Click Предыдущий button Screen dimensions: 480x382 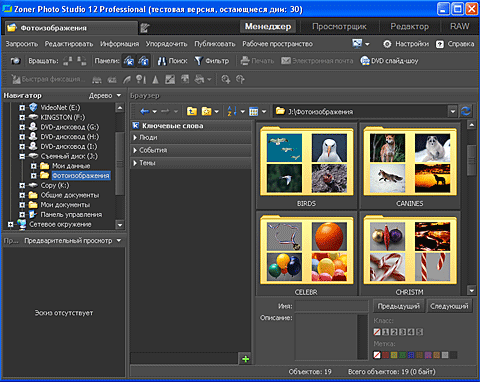tap(399, 306)
